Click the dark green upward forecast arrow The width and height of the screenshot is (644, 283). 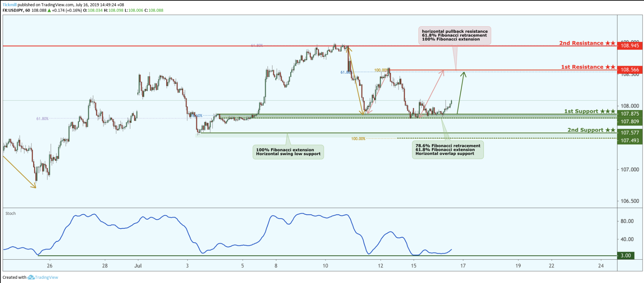click(x=461, y=93)
